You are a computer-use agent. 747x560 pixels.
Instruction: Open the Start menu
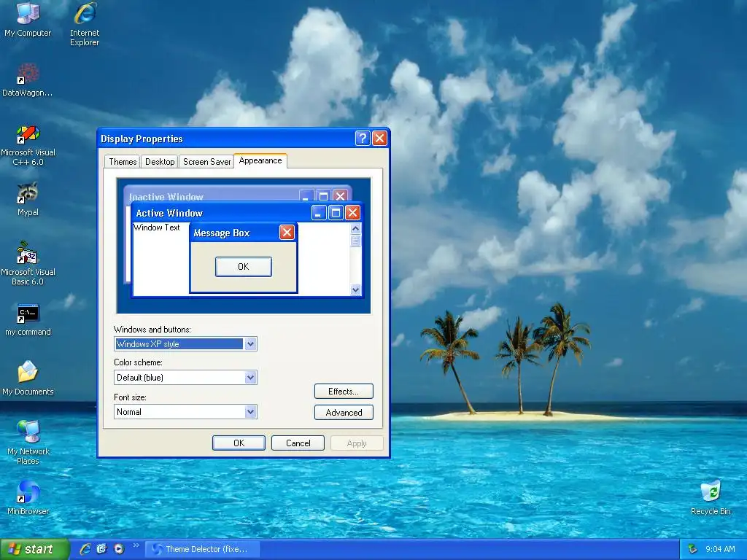pos(34,549)
